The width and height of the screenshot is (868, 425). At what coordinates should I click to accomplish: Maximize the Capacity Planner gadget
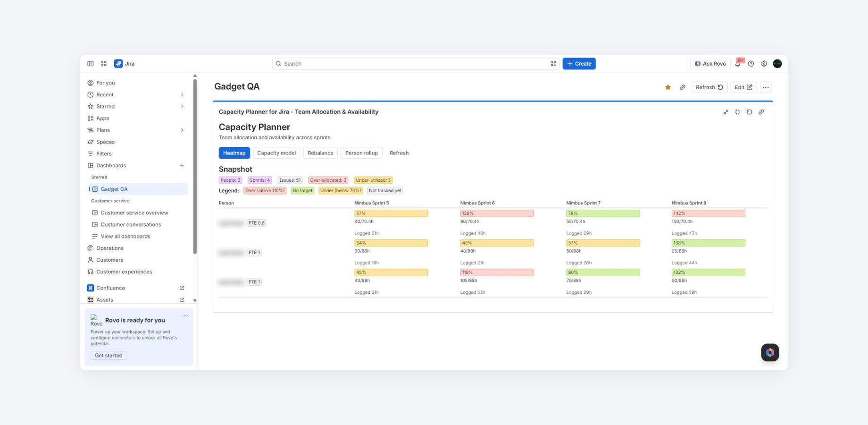738,112
